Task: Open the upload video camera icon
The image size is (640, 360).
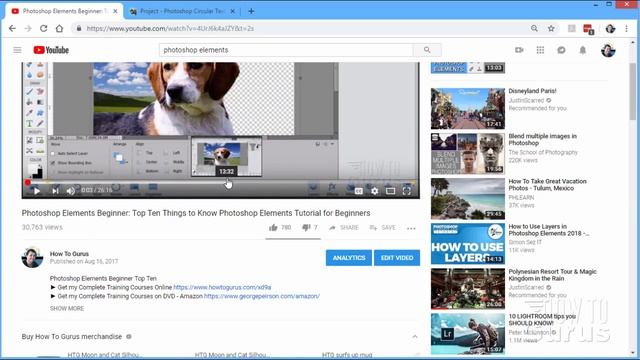Action: click(519, 50)
